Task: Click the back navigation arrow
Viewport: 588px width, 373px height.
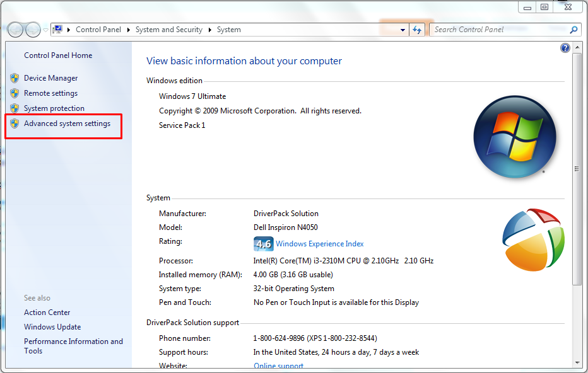Action: click(x=15, y=30)
